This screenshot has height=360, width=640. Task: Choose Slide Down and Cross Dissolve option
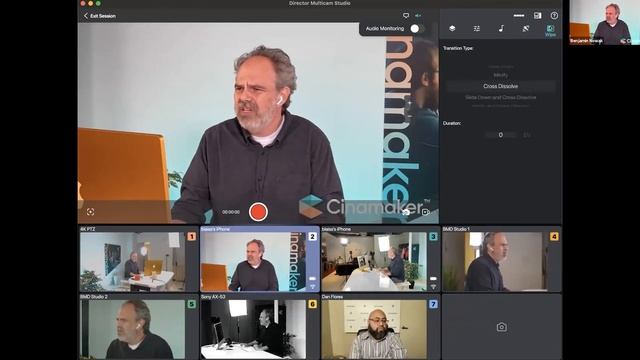pos(500,98)
